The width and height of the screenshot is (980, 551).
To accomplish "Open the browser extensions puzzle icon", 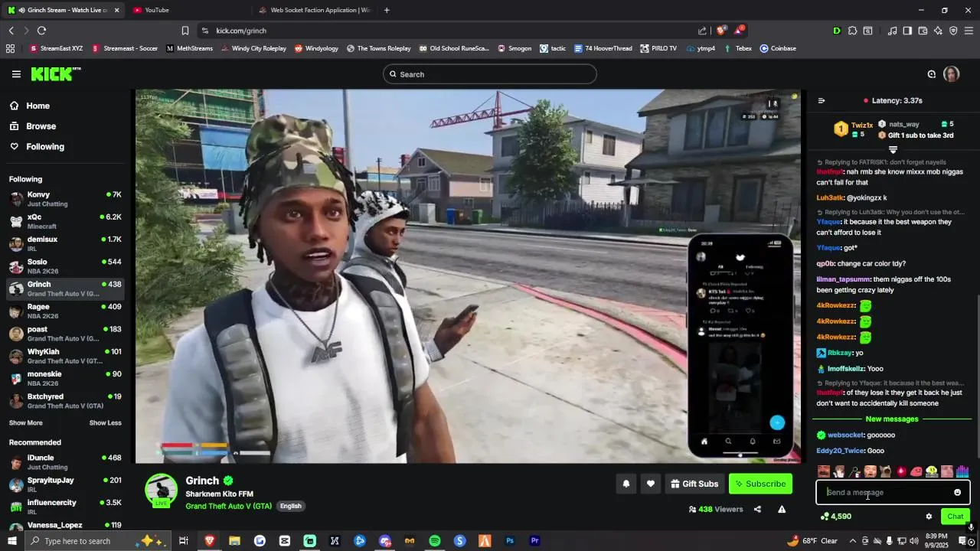I will click(x=852, y=31).
